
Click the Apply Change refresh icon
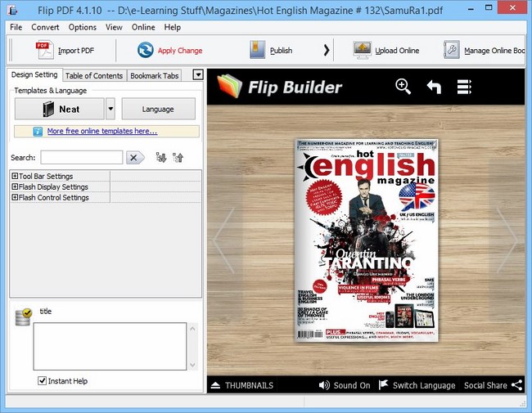pos(145,50)
